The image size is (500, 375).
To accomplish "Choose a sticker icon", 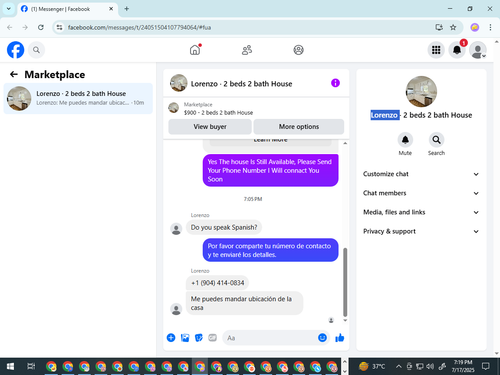I will click(x=199, y=338).
